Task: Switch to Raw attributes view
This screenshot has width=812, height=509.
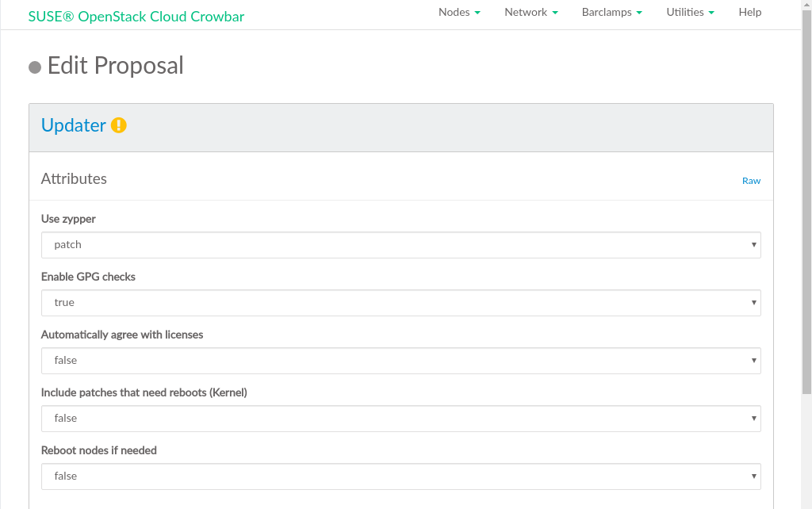Action: click(751, 181)
